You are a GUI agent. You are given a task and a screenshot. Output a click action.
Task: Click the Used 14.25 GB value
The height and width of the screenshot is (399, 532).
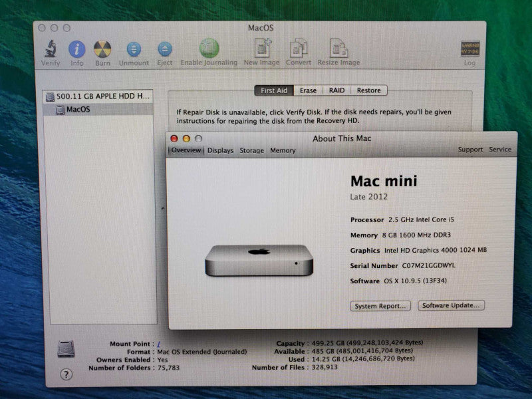tap(363, 358)
